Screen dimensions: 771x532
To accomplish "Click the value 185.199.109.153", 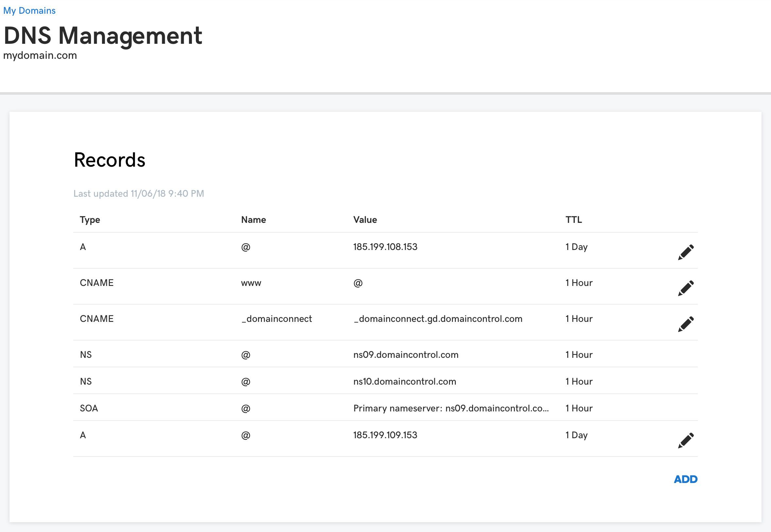I will [x=385, y=435].
